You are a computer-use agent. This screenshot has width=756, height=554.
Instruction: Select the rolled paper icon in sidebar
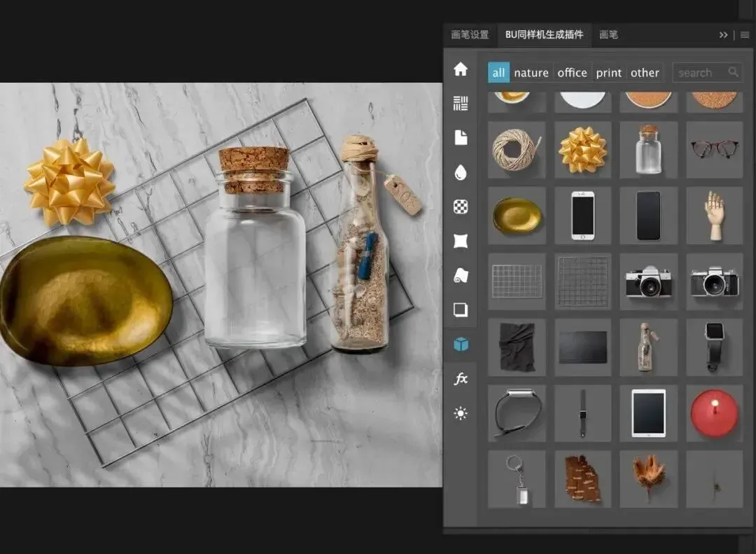[x=461, y=275]
